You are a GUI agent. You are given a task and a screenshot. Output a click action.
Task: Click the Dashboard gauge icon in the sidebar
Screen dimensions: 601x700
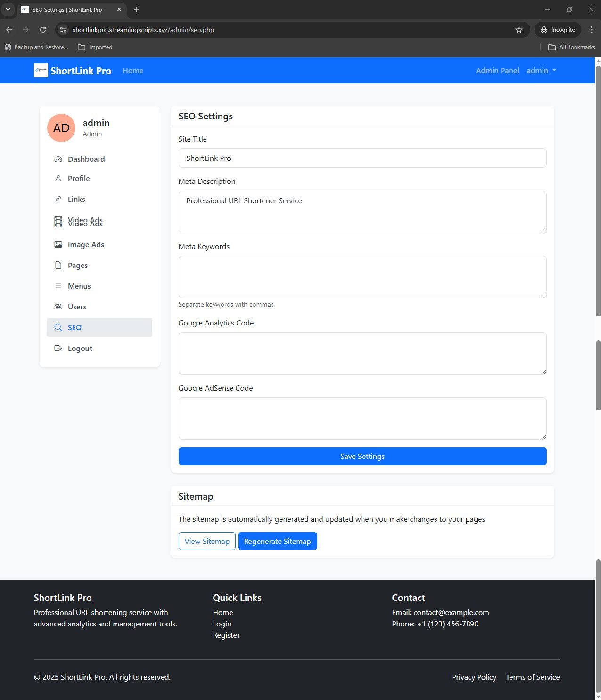point(58,159)
